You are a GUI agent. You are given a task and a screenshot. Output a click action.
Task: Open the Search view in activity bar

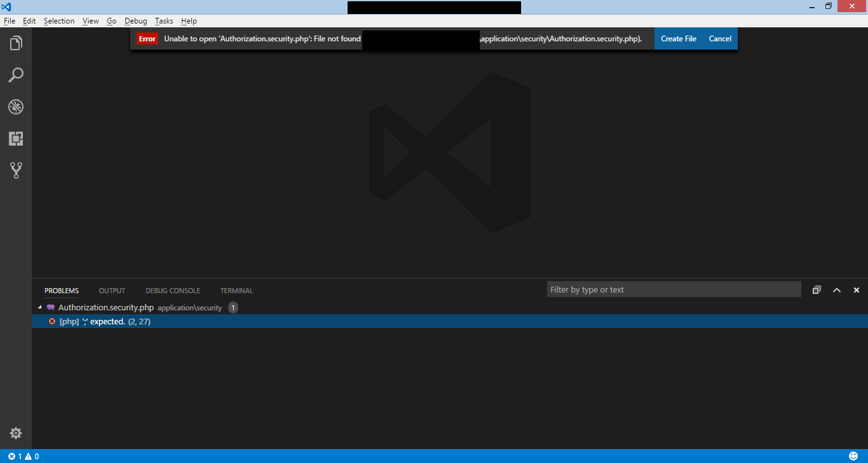(16, 75)
